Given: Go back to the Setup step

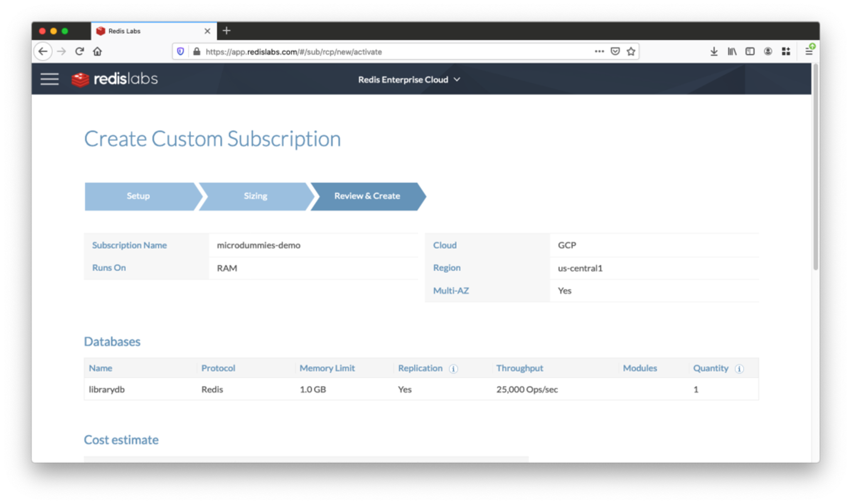Looking at the screenshot, I should coord(138,196).
